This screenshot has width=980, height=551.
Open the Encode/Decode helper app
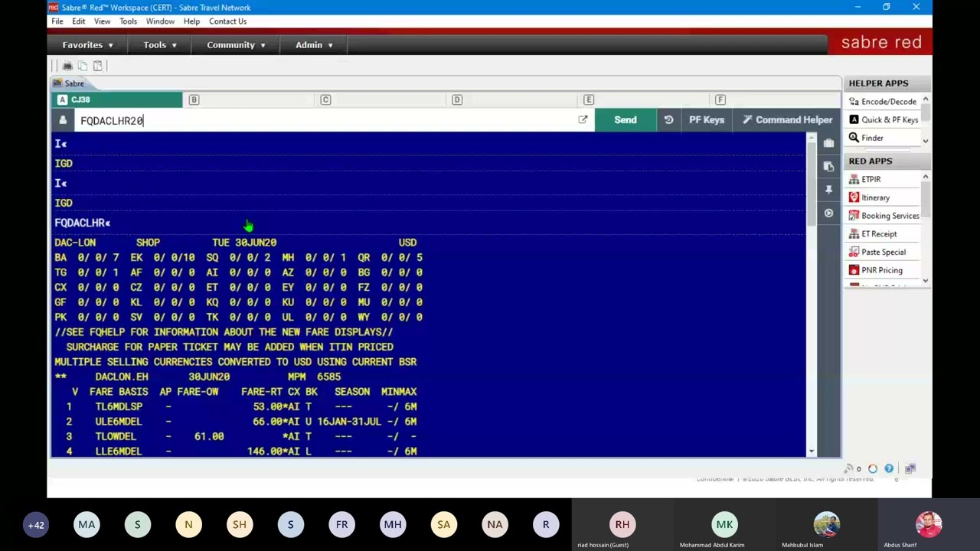883,102
